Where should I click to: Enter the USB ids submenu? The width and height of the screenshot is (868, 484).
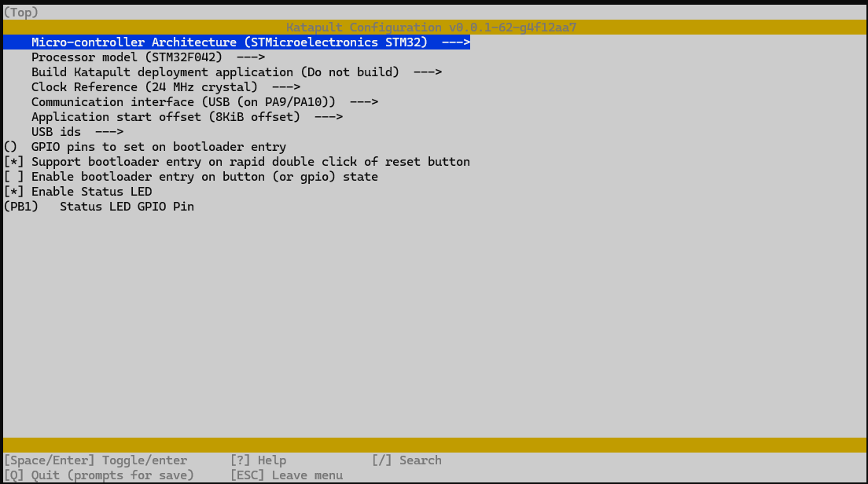[77, 132]
